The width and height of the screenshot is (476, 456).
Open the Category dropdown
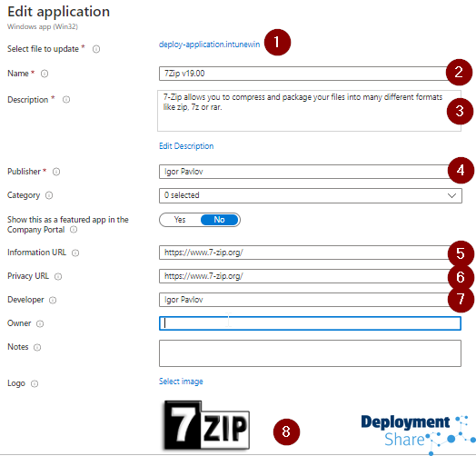click(x=311, y=195)
